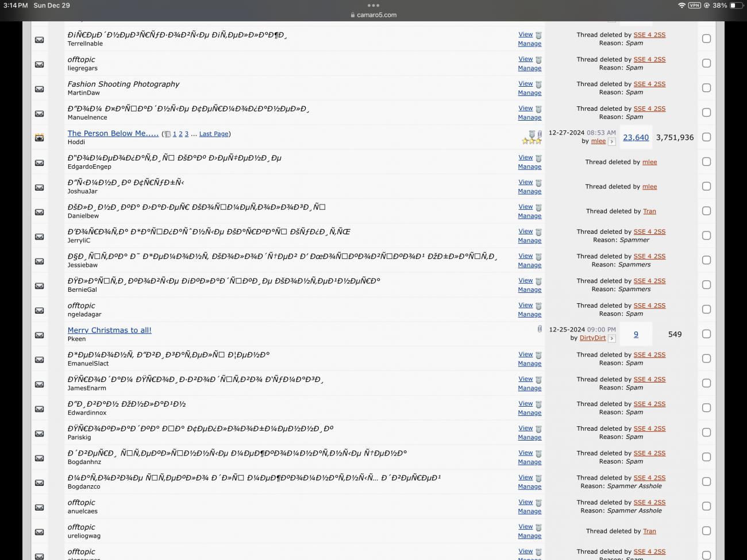This screenshot has height=560, width=747.
Task: Jump to Last Page of The Person Below Me
Action: click(214, 134)
